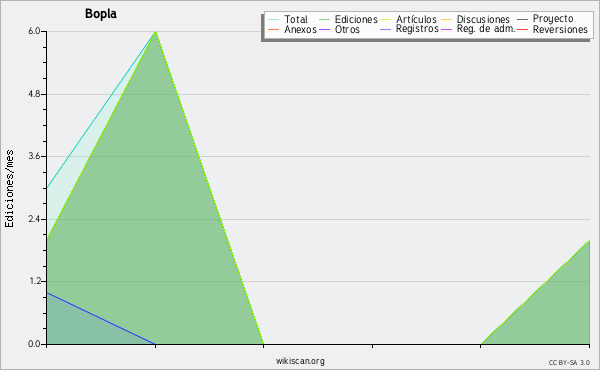Click the "wikiscan.org" caption
The image size is (600, 370).
300,361
